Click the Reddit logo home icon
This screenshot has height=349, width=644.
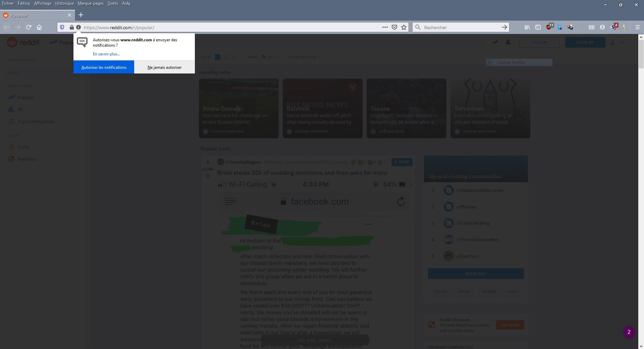(12, 42)
